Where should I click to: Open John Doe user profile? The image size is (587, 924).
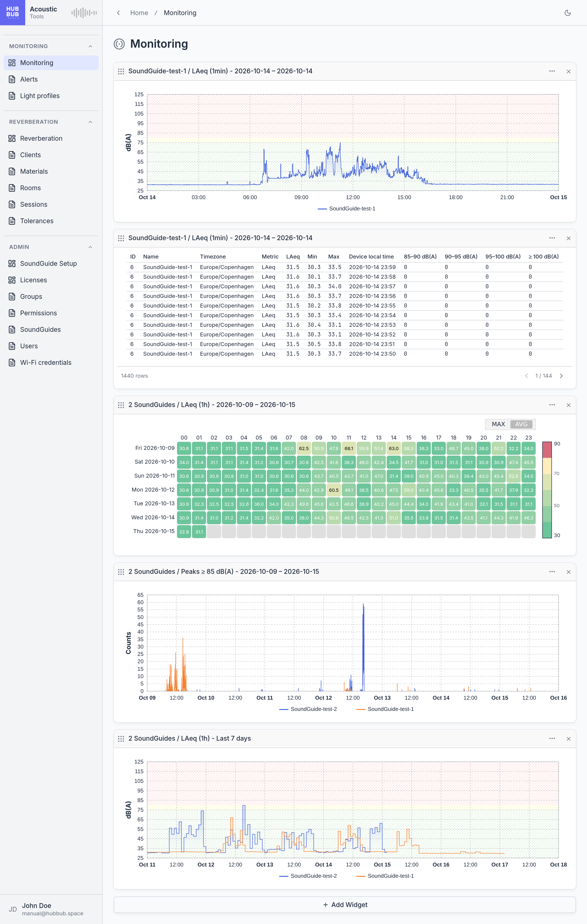51,909
